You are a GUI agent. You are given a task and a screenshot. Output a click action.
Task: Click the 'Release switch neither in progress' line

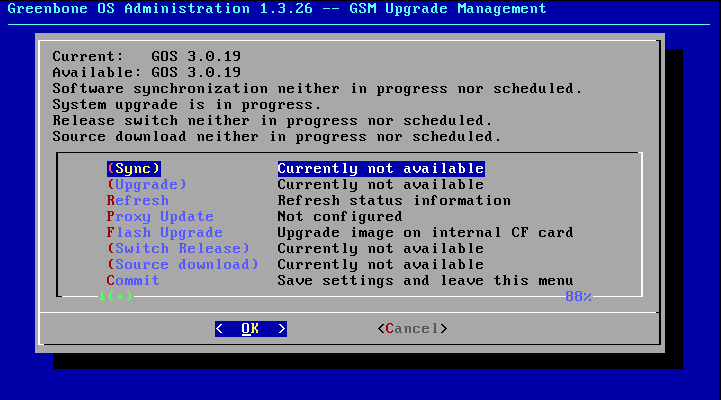click(272, 121)
